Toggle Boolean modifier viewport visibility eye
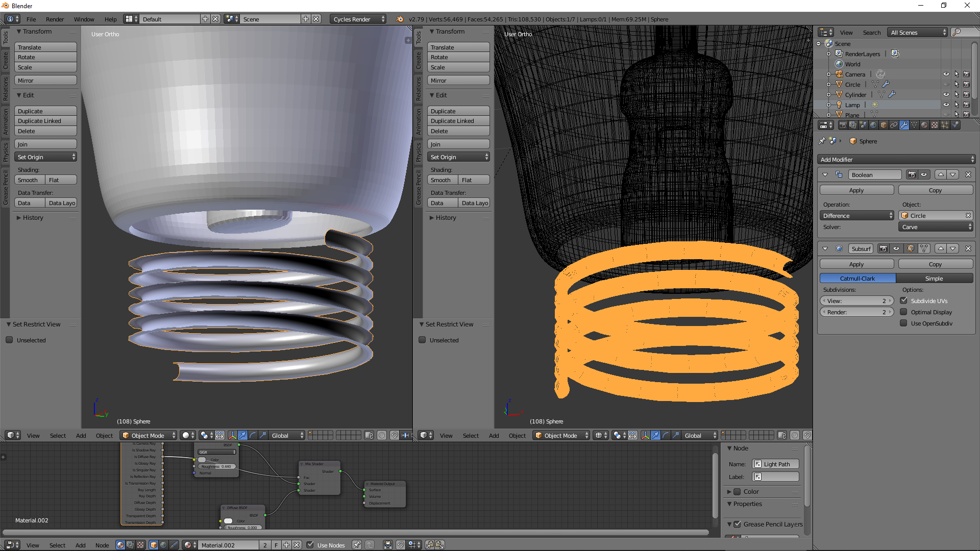 click(924, 174)
